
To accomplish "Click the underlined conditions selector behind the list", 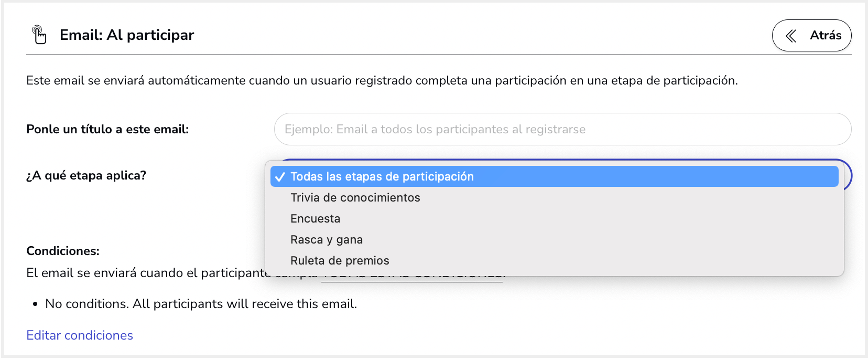I will click(412, 278).
